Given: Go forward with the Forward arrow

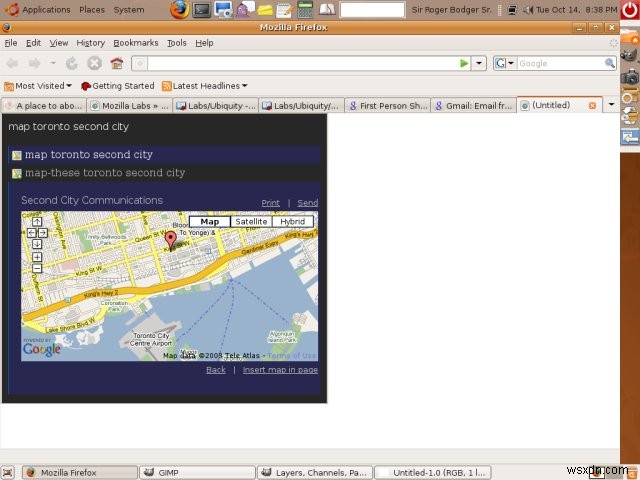Looking at the screenshot, I should (x=35, y=63).
